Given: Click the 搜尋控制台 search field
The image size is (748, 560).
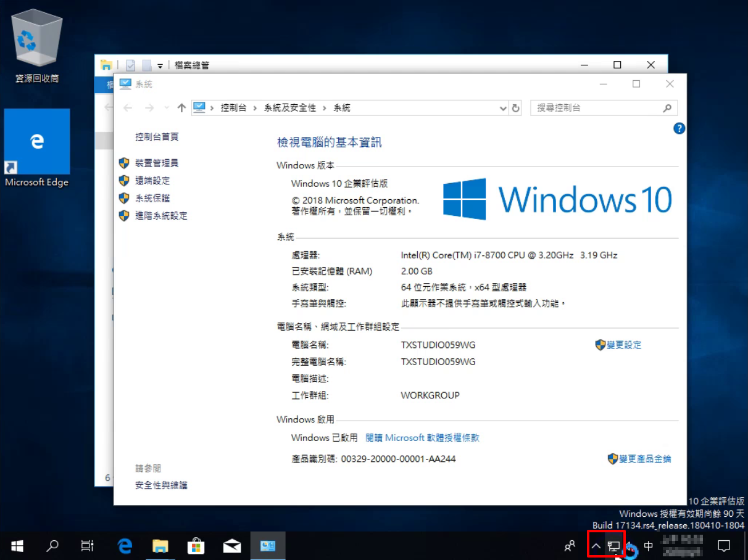Looking at the screenshot, I should tap(604, 108).
